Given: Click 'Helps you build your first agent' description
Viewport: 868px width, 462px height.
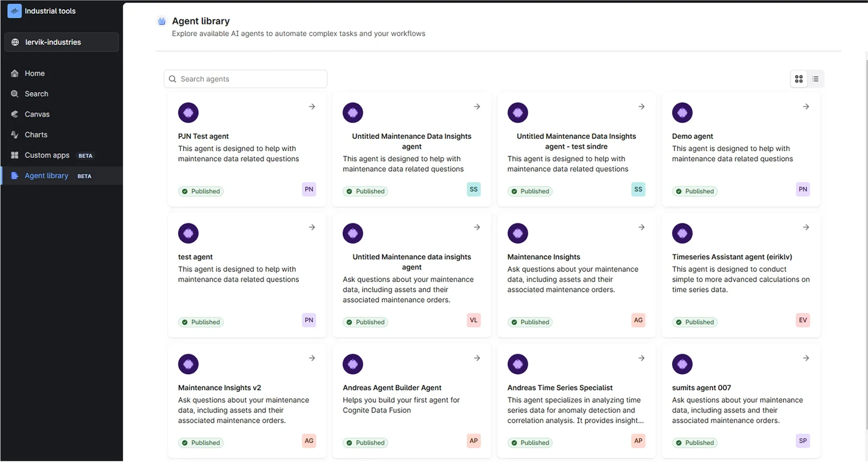Looking at the screenshot, I should pos(401,405).
